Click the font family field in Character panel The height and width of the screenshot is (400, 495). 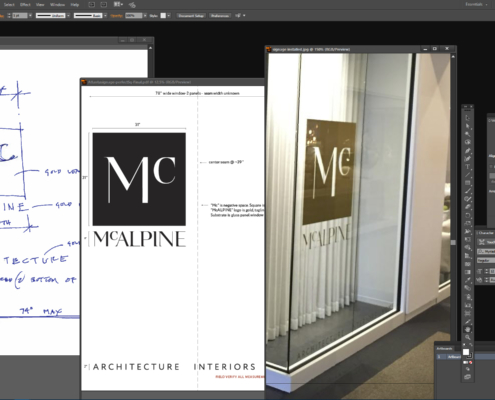pos(486,251)
